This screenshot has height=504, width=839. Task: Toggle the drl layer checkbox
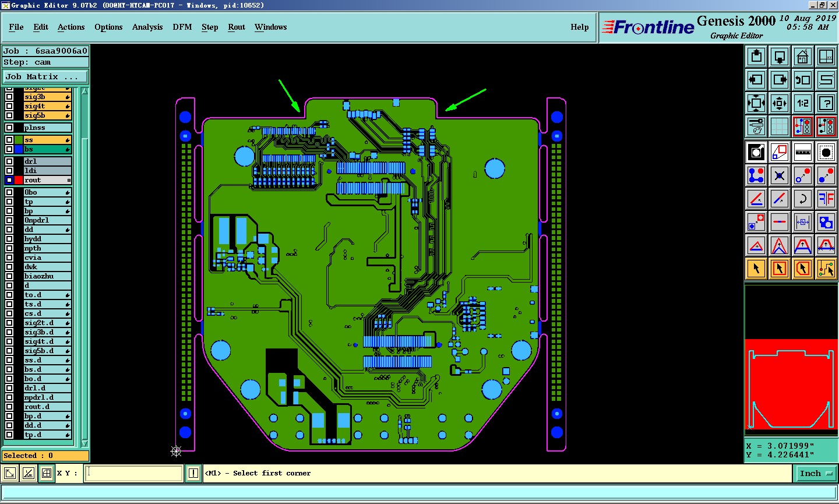tap(9, 161)
